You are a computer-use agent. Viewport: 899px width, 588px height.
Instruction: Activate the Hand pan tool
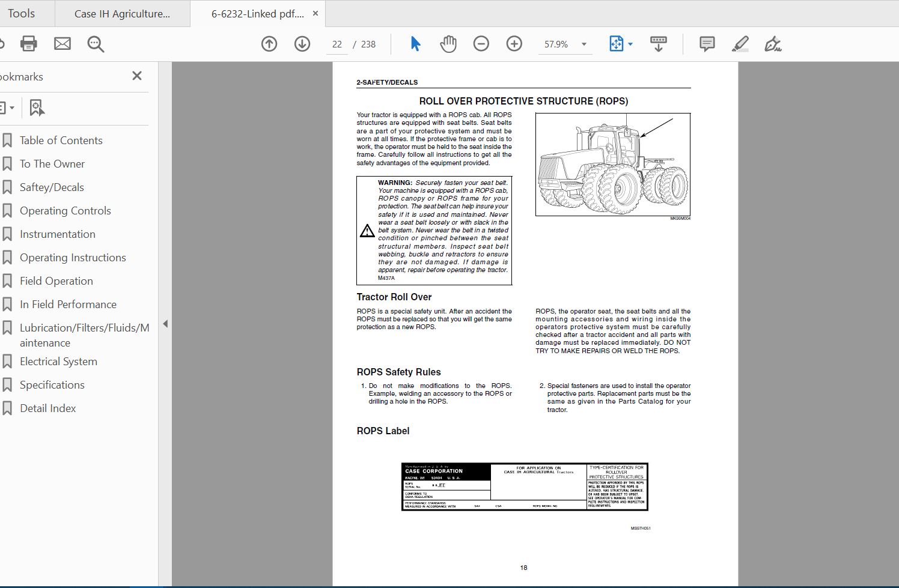click(x=448, y=44)
